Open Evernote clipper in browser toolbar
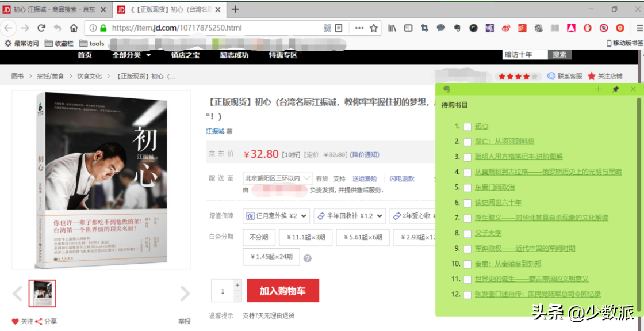Image resolution: width=644 pixels, height=331 pixels. click(457, 28)
